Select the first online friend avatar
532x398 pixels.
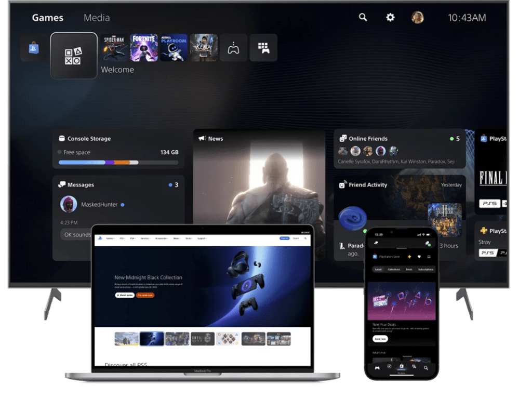343,151
